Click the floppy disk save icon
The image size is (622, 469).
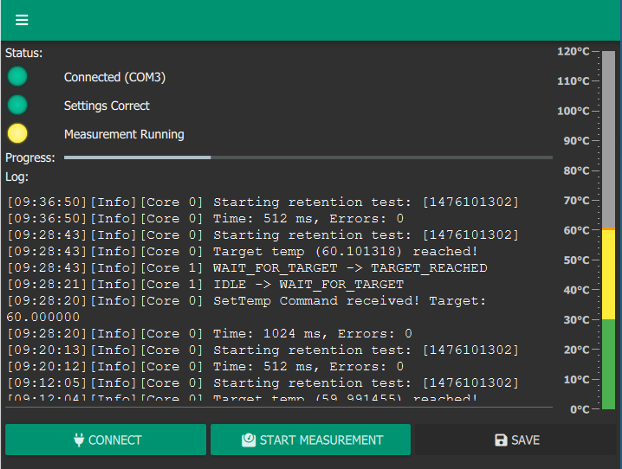click(x=501, y=440)
